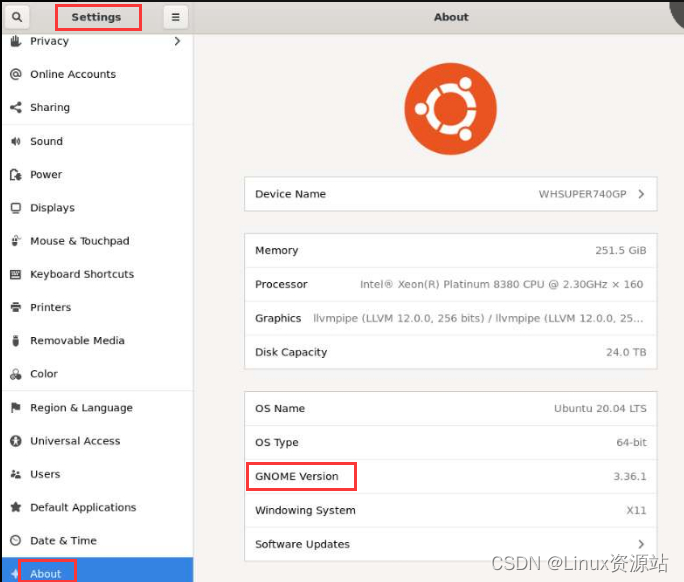This screenshot has width=684, height=582.
Task: Click the Graphics llvmpipe value text
Action: click(478, 318)
